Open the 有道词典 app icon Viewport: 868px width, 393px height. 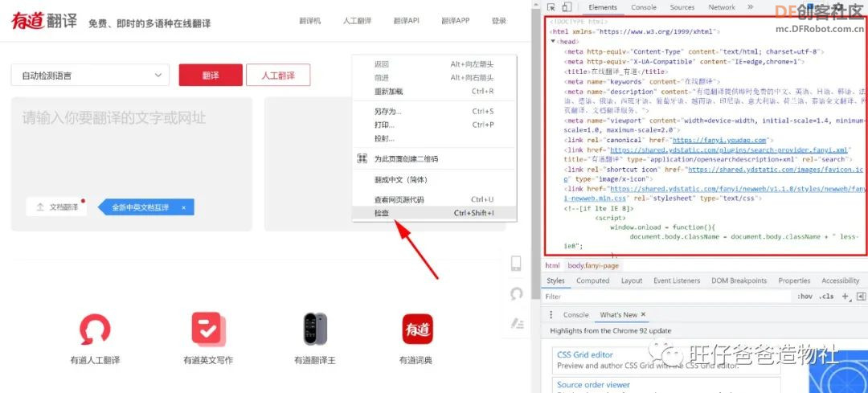tap(417, 330)
